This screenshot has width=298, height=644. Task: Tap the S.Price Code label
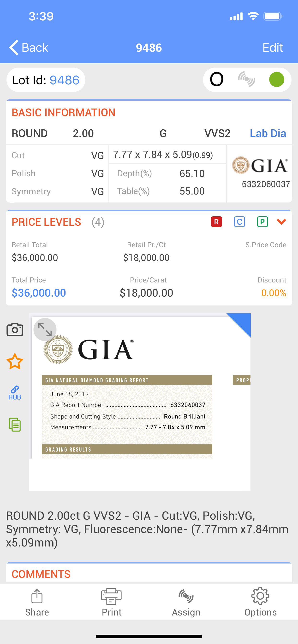coord(266,245)
